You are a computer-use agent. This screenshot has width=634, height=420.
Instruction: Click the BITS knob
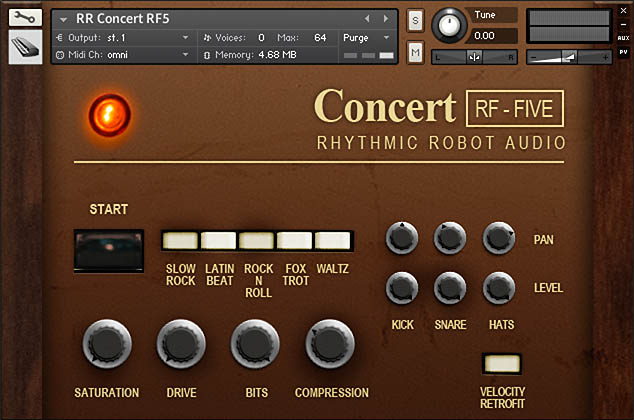pos(255,344)
